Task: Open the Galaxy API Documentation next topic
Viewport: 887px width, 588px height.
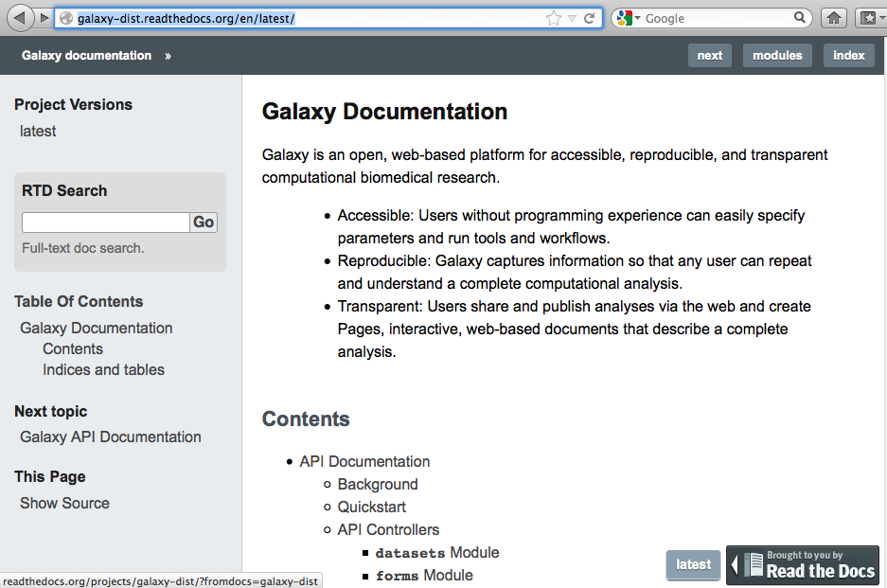Action: tap(111, 437)
